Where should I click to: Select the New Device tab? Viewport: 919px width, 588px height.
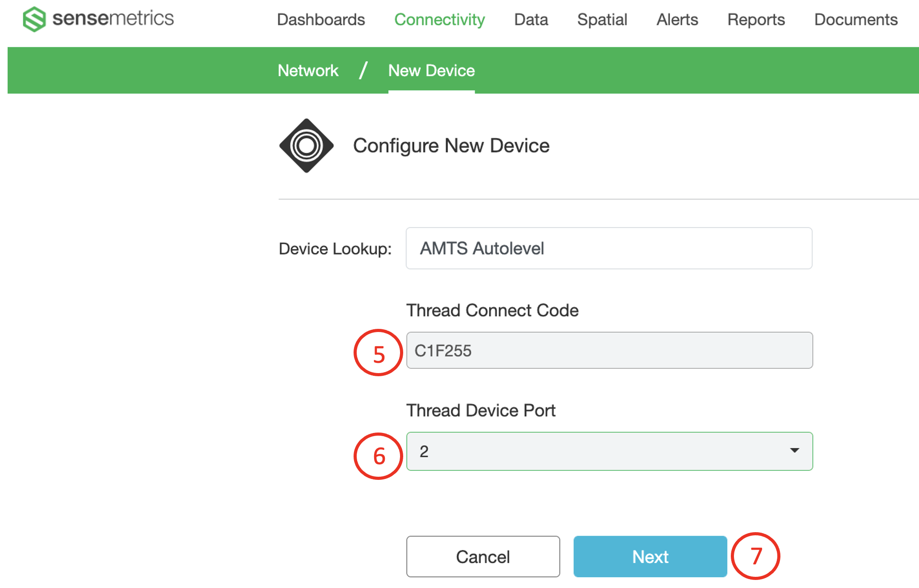pyautogui.click(x=431, y=71)
